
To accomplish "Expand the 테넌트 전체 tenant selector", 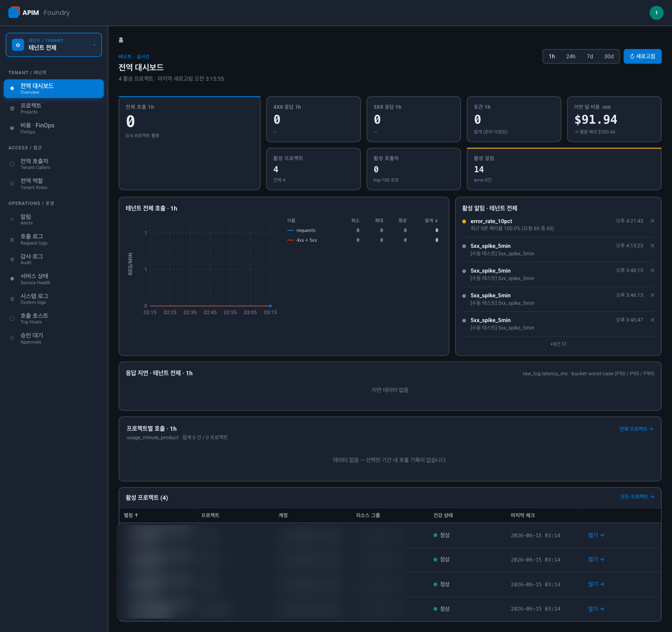I will (x=54, y=45).
